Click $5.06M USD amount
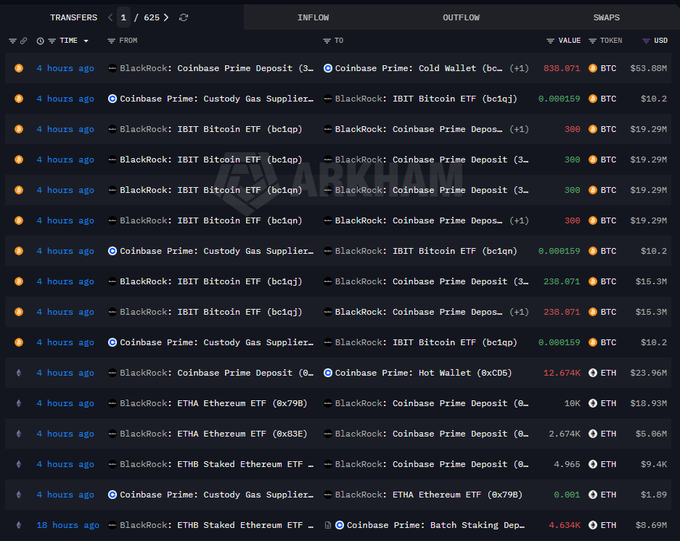 pos(651,434)
